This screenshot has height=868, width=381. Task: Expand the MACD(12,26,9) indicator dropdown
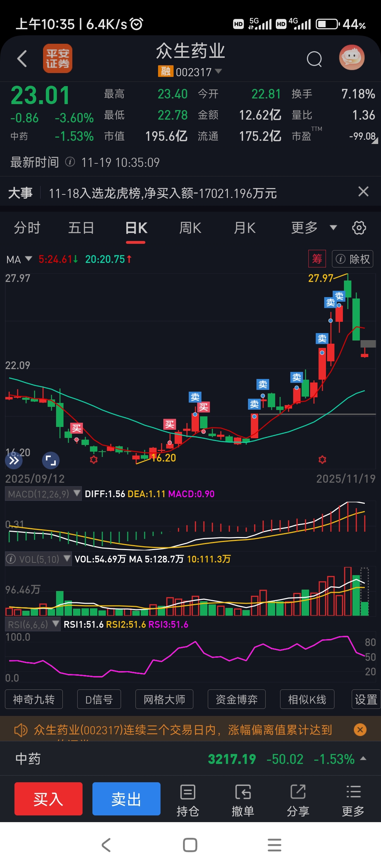coord(43,494)
